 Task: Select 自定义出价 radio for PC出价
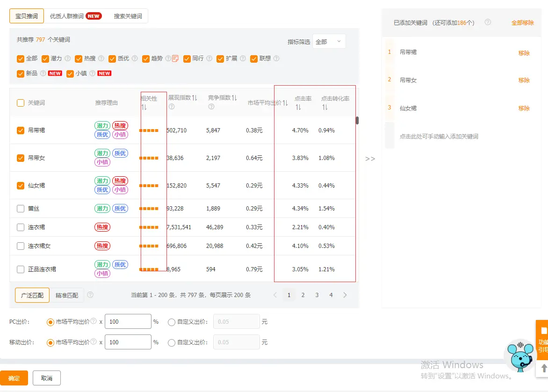tap(171, 322)
